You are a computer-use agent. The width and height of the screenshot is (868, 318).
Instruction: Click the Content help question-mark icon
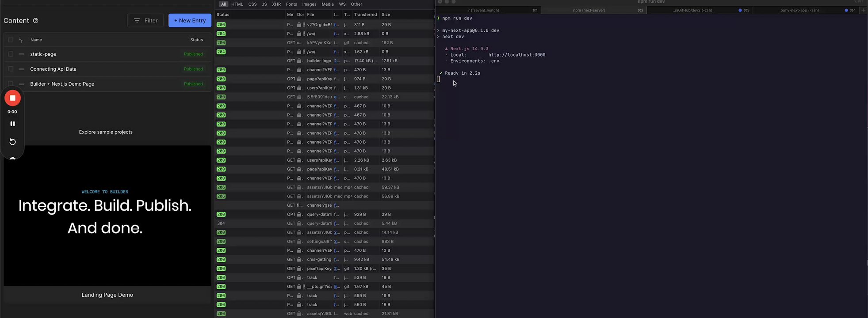(36, 21)
